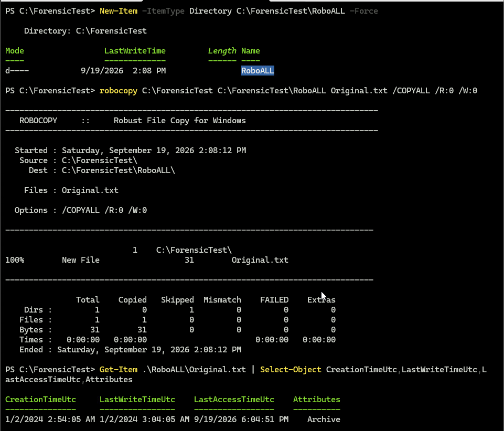
Task: Click the 'Bytes :' row label
Action: (36, 330)
